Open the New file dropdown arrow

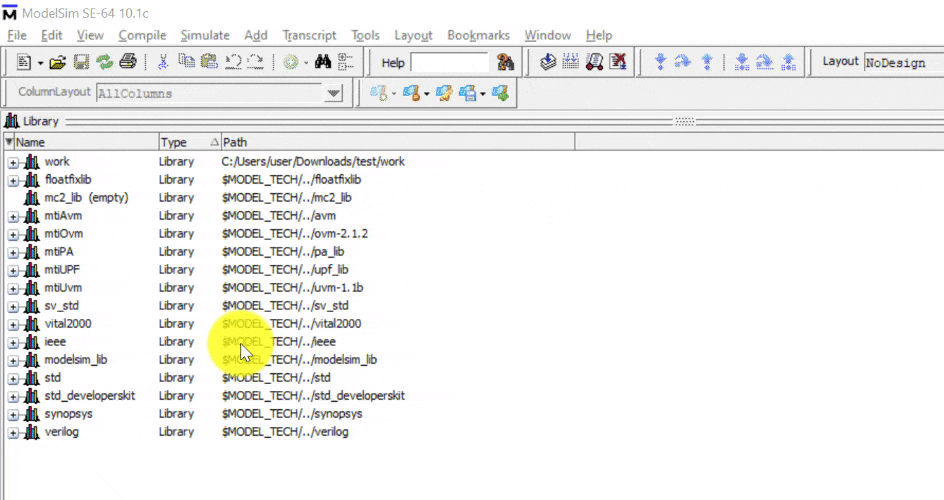coord(40,63)
